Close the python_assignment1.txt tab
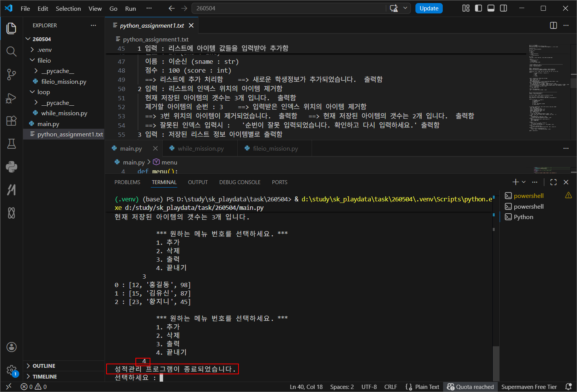 (x=191, y=25)
